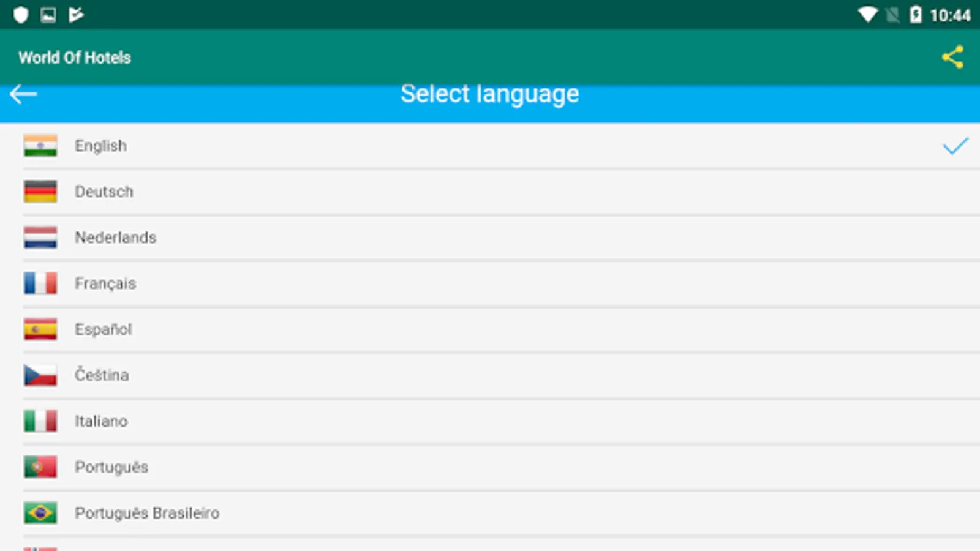Select Deutsch as the language
The image size is (980, 551).
click(x=104, y=192)
